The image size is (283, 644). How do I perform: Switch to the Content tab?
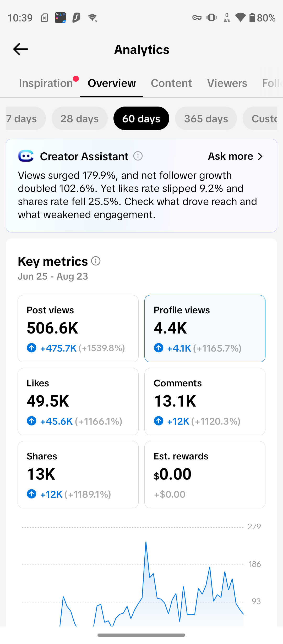pos(171,83)
